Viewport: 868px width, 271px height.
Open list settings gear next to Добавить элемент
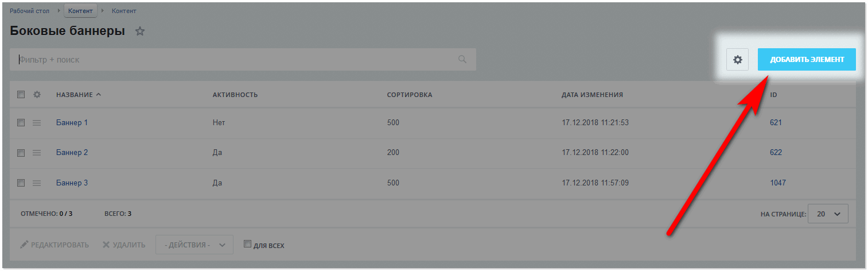pyautogui.click(x=738, y=59)
